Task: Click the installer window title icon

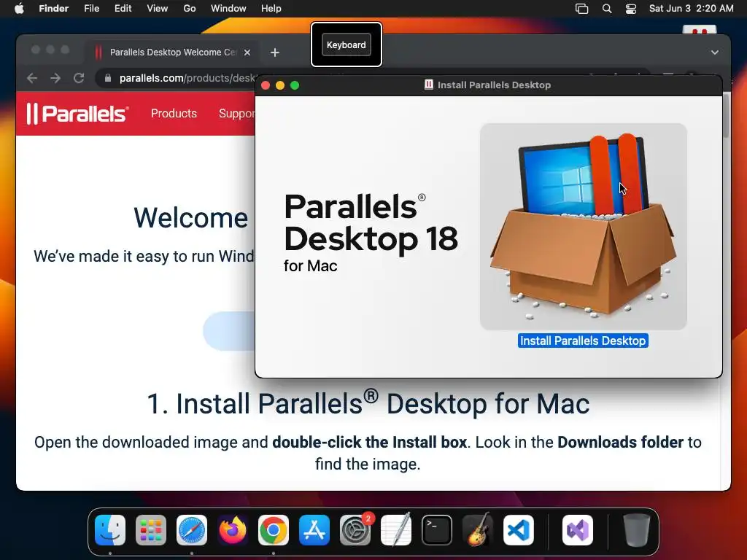Action: point(429,85)
